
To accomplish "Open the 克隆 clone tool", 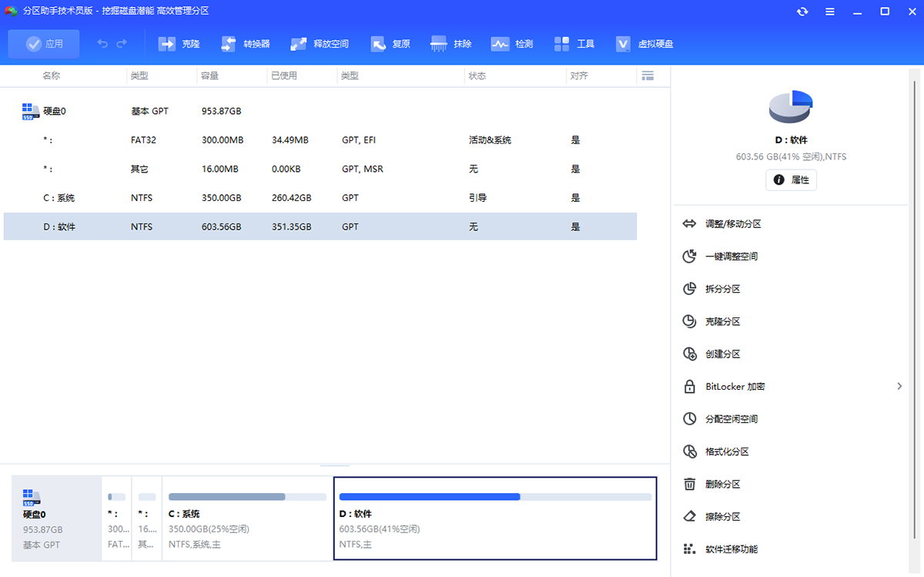I will click(x=179, y=44).
